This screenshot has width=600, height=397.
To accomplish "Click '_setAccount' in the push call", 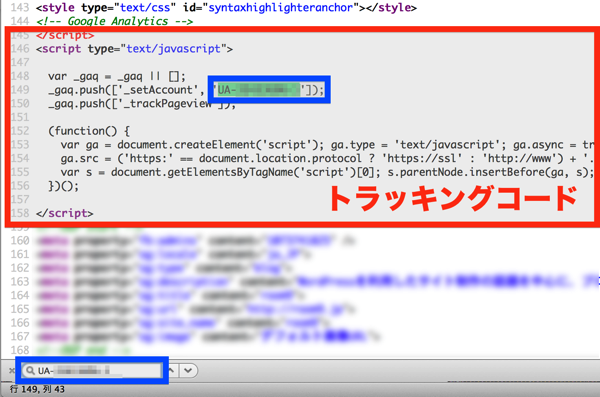I will pyautogui.click(x=157, y=90).
